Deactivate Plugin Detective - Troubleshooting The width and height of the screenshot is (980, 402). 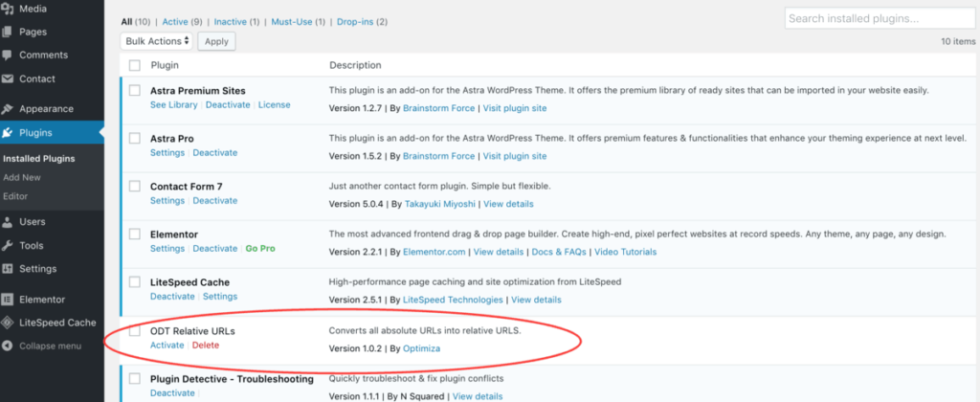(x=172, y=392)
